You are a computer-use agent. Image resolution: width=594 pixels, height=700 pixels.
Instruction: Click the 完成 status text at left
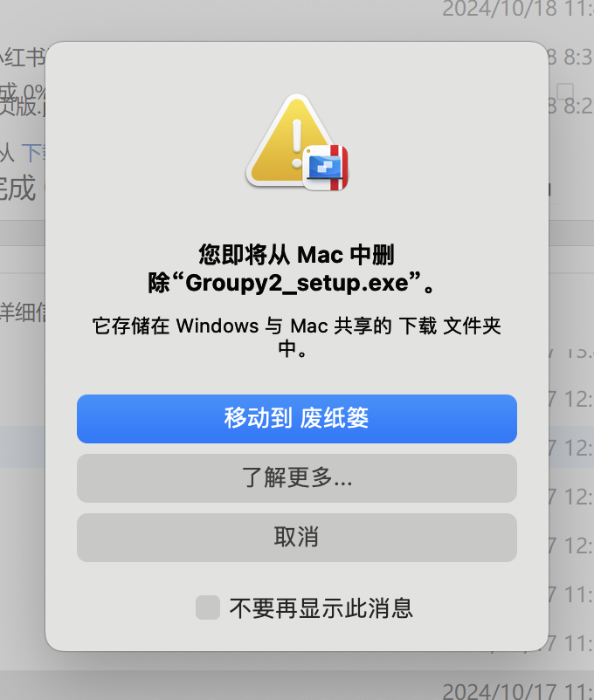pyautogui.click(x=17, y=188)
